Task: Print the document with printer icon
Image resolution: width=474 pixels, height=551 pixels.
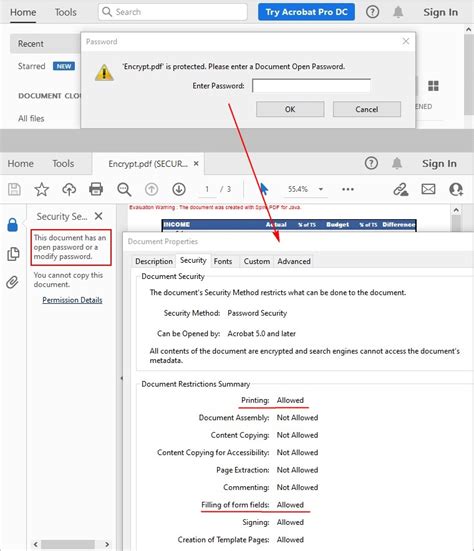Action: pyautogui.click(x=96, y=189)
